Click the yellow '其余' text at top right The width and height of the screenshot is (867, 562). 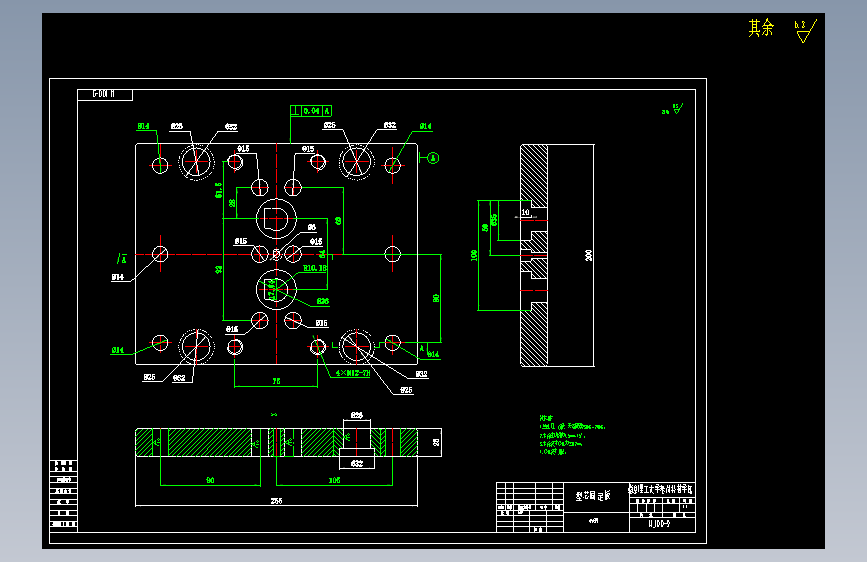pos(761,28)
